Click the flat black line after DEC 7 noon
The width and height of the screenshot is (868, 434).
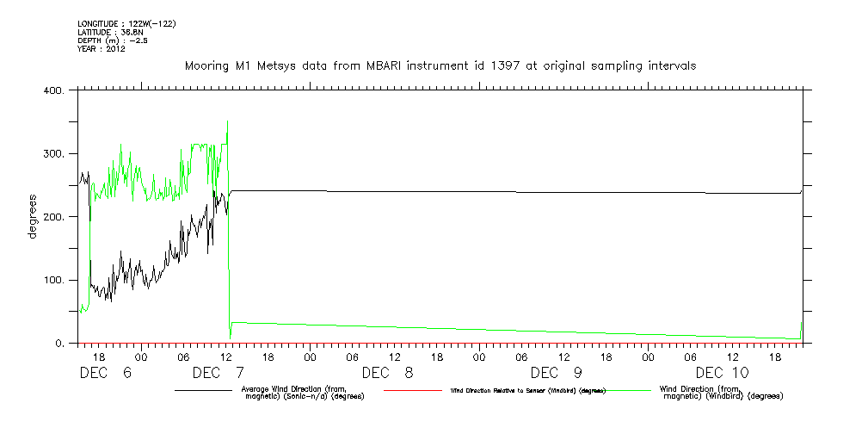click(x=514, y=192)
